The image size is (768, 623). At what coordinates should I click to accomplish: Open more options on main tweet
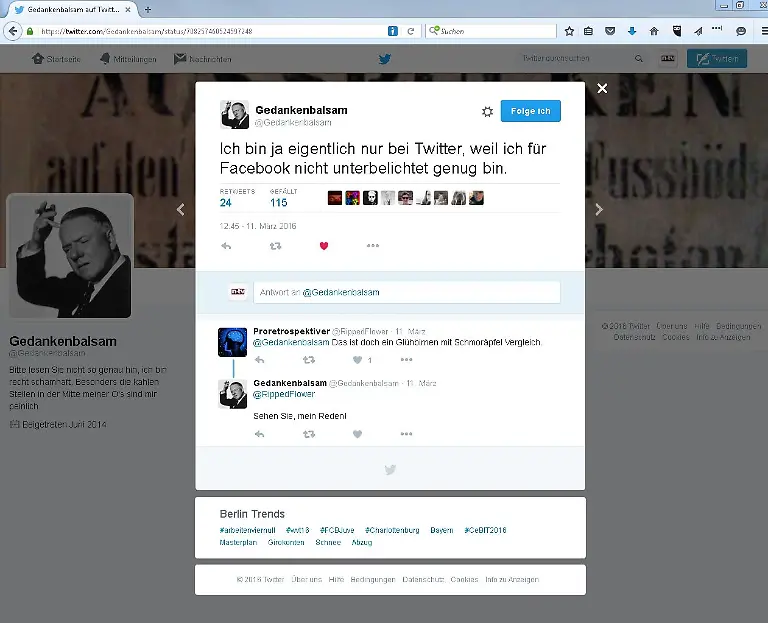(x=372, y=246)
